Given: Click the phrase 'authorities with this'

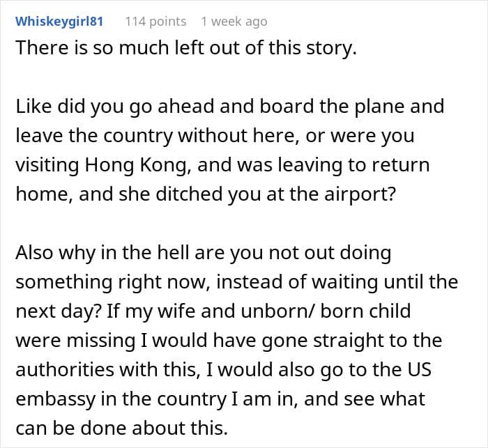Looking at the screenshot, I should [107, 369].
